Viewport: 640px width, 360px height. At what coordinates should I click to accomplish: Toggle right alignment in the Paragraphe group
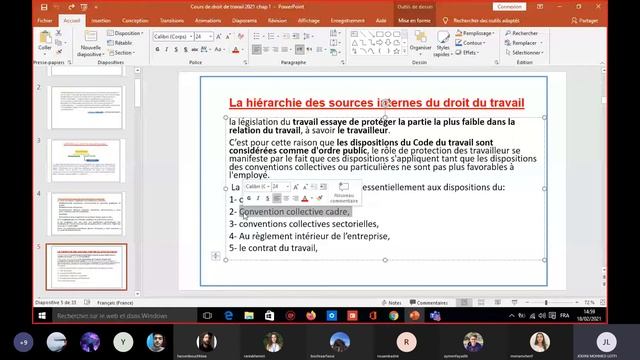[x=275, y=50]
